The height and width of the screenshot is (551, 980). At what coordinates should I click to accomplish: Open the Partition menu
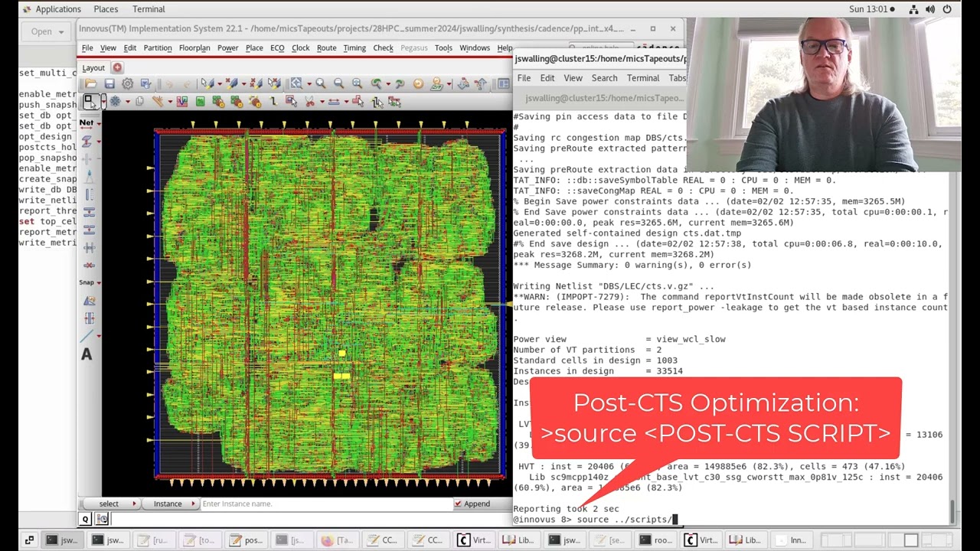point(158,47)
